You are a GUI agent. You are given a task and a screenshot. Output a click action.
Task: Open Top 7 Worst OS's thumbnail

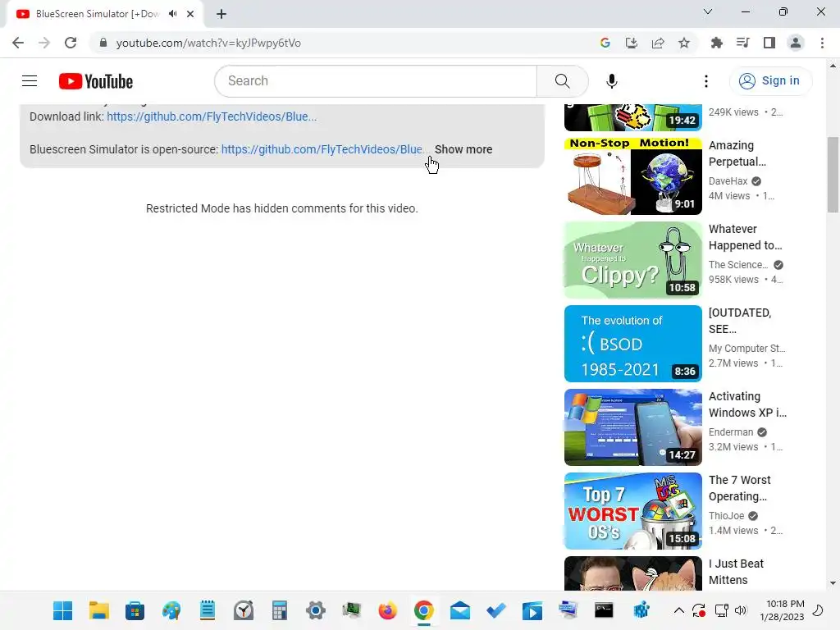pyautogui.click(x=632, y=510)
